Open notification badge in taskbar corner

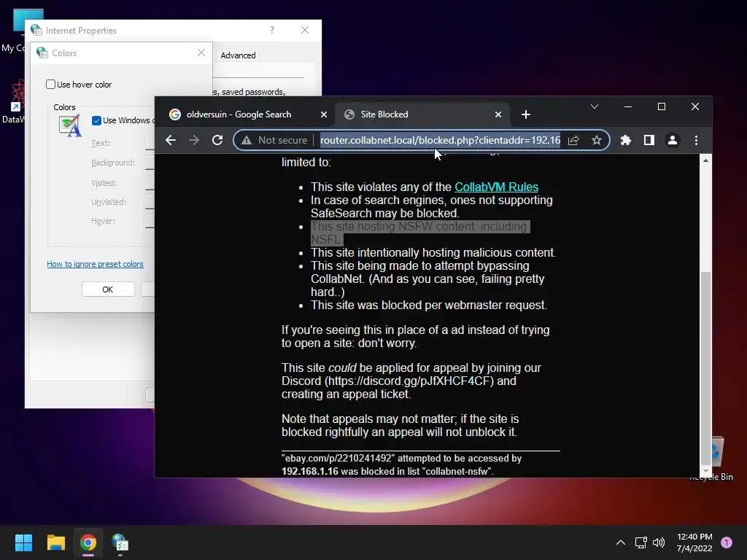pos(727,542)
